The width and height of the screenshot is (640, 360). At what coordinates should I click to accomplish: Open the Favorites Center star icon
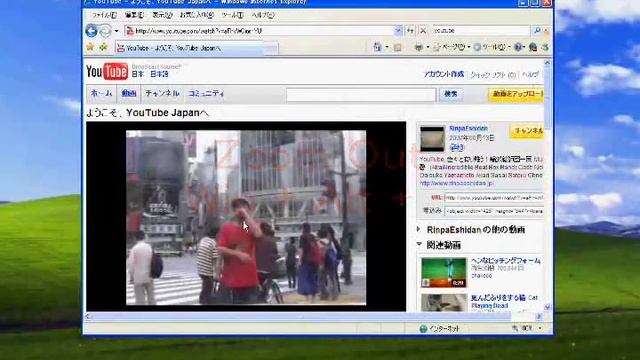click(90, 47)
